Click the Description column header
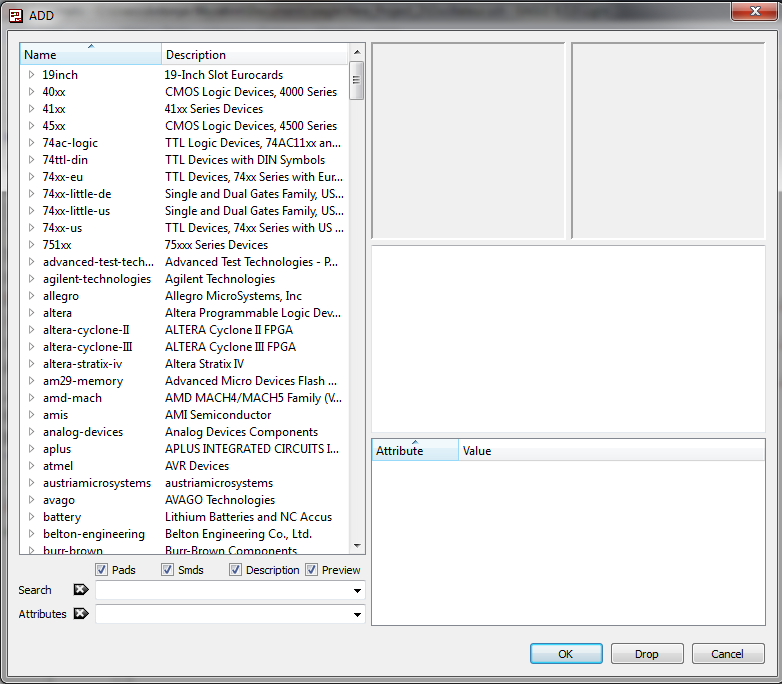The image size is (782, 684). click(x=255, y=55)
